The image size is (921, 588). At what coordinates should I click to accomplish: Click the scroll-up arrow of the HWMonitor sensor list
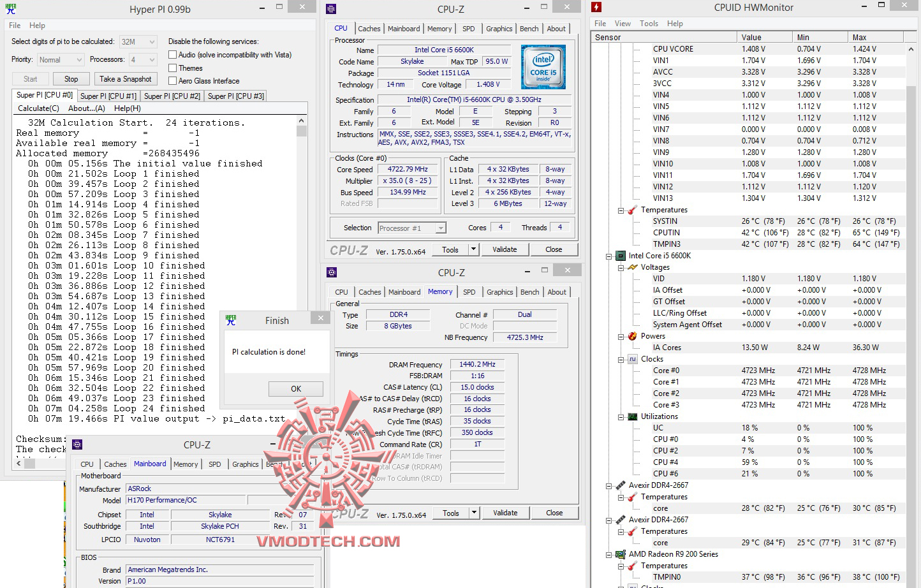pos(911,49)
